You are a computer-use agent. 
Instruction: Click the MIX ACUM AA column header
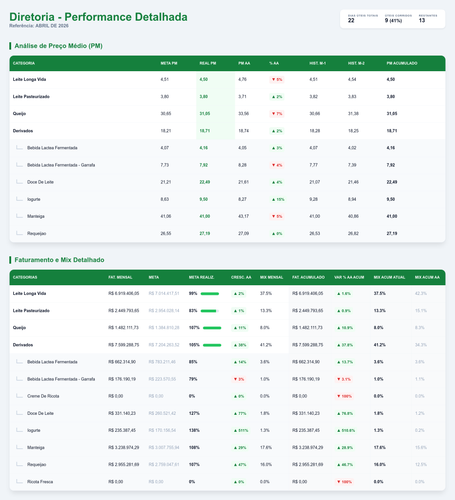[x=427, y=277]
